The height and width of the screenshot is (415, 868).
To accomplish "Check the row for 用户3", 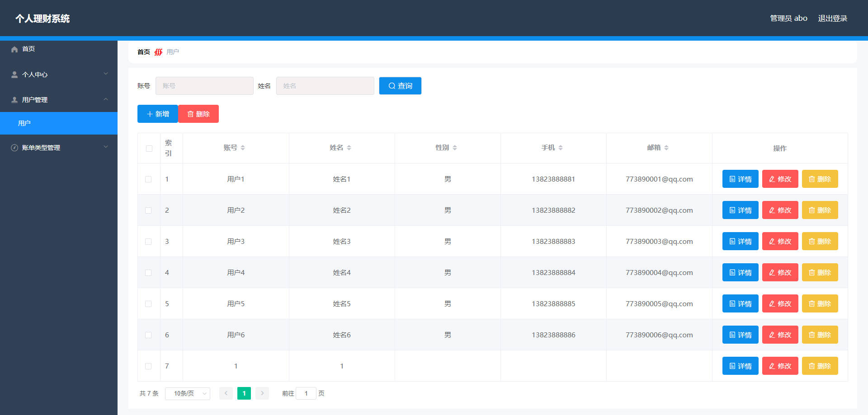I will pos(148,242).
